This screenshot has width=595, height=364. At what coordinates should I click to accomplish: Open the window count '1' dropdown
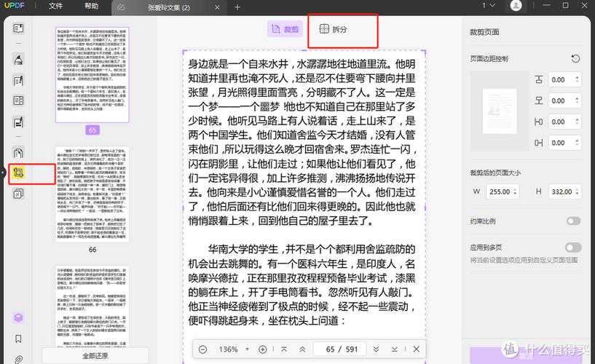[x=489, y=5]
